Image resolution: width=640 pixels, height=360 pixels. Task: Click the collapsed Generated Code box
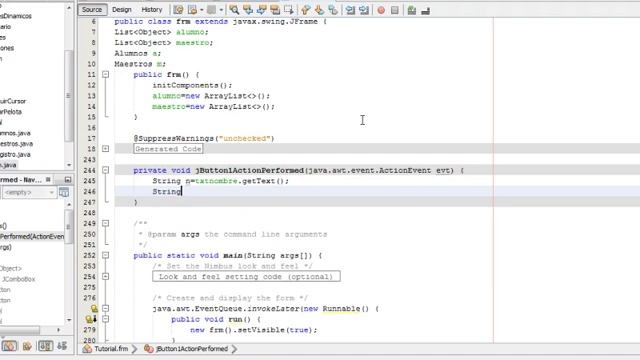(168, 149)
